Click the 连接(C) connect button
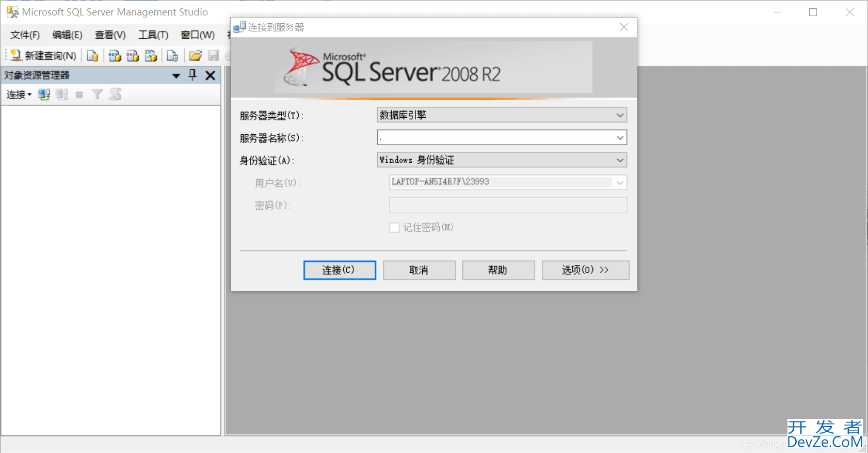Image resolution: width=868 pixels, height=453 pixels. click(340, 270)
